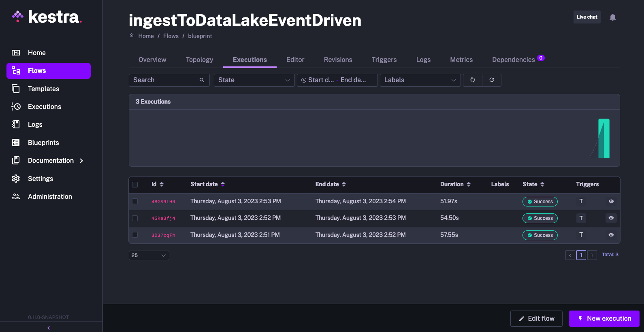Check the row for execution 3D37cqFh
Screen dimensions: 644x332
pos(135,235)
